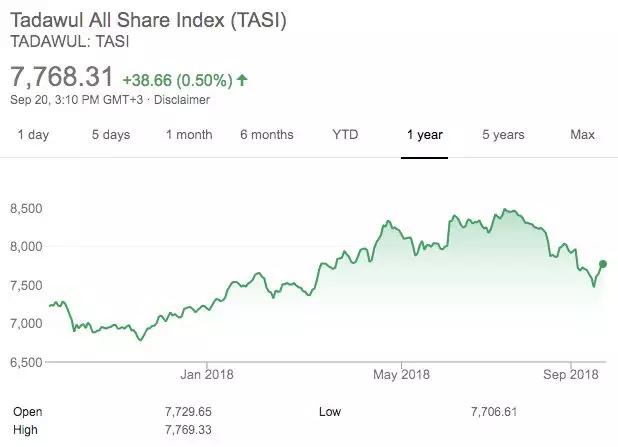Select the 5 days range tab

(111, 135)
